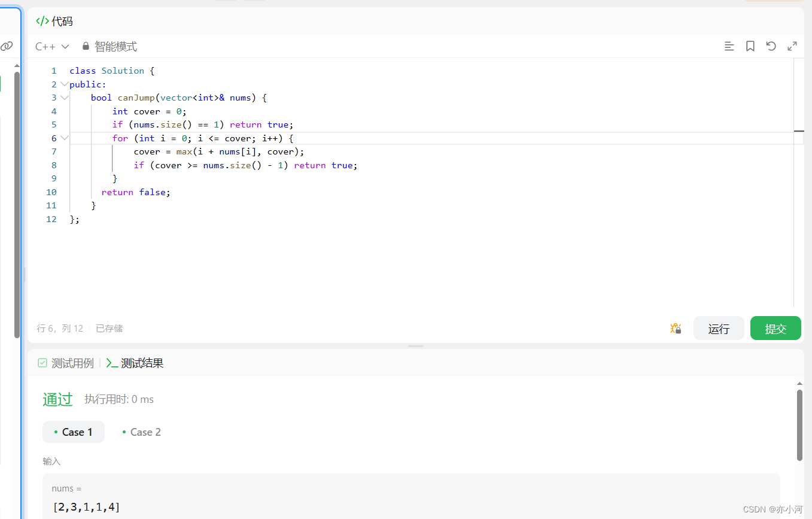Click the 'return false;' code line
This screenshot has height=519, width=812.
(x=136, y=192)
